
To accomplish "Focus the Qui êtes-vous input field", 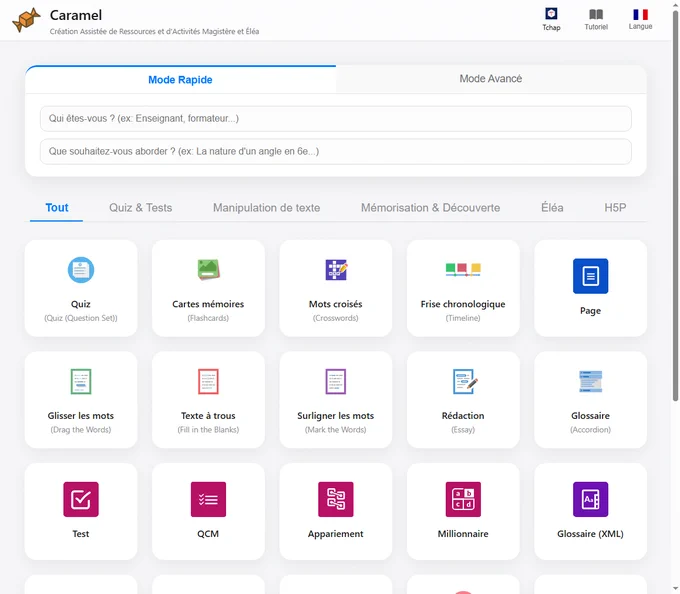I will tap(336, 119).
